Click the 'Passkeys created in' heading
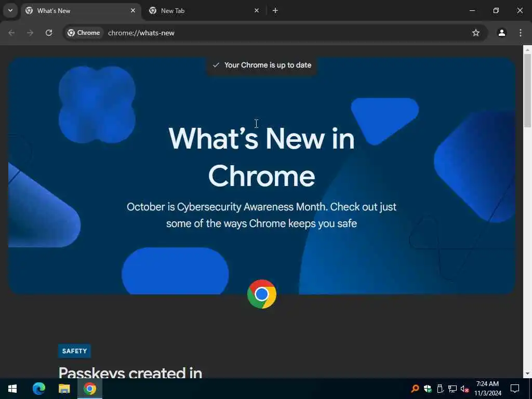The image size is (532, 399). point(130,373)
